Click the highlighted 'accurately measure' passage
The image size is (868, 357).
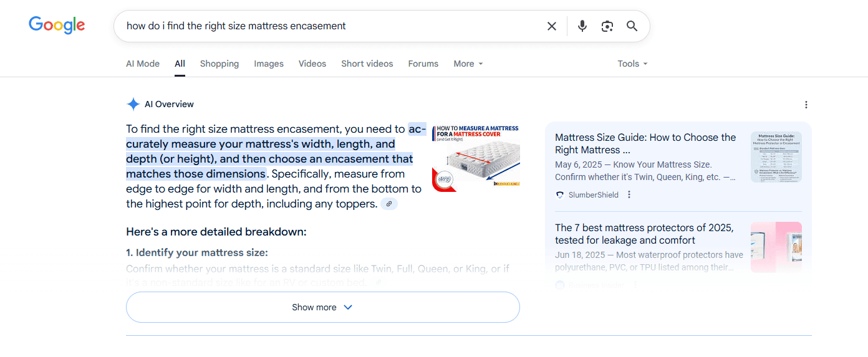269,151
